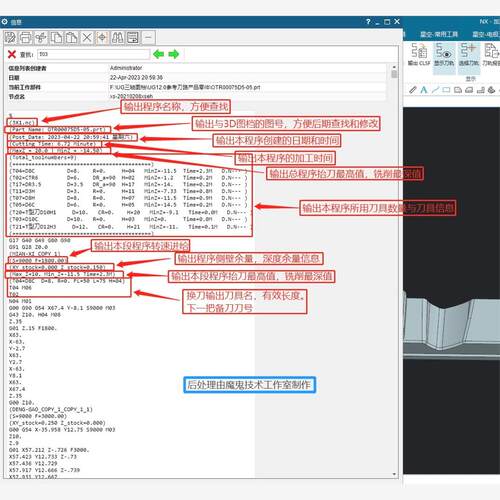Screen dimensions: 500x500
Task: Click the Output CLSF ribbon icon
Action: coord(419,53)
